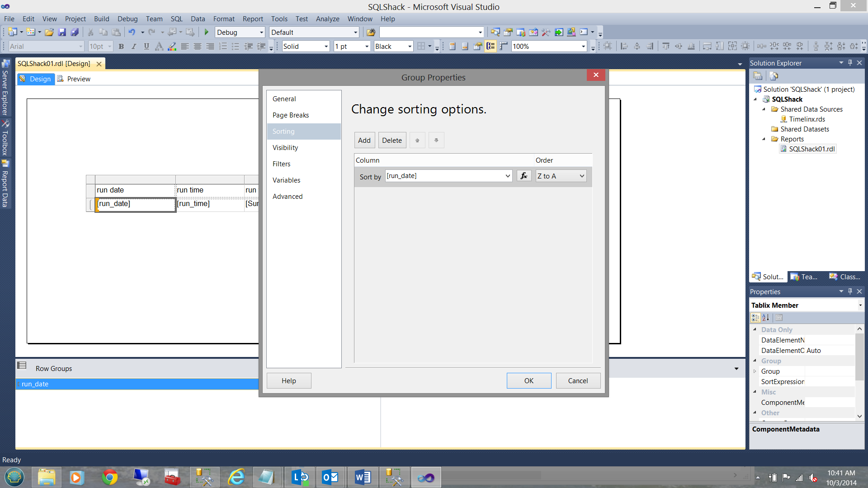Click the Save All toolbar icon

75,32
